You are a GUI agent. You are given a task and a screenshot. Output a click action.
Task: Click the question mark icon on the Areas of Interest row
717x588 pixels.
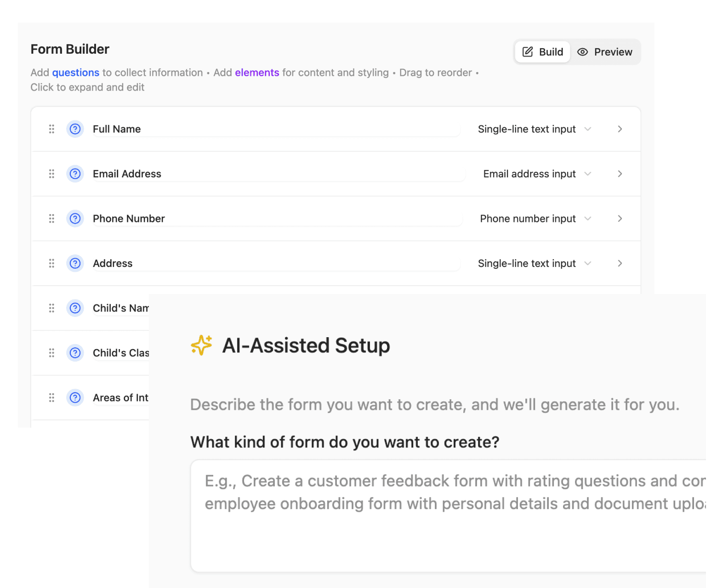tap(75, 398)
